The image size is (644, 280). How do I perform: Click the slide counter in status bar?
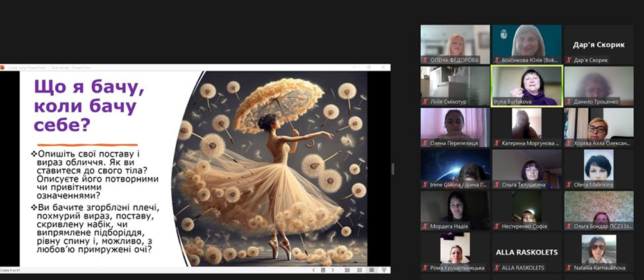pyautogui.click(x=11, y=270)
